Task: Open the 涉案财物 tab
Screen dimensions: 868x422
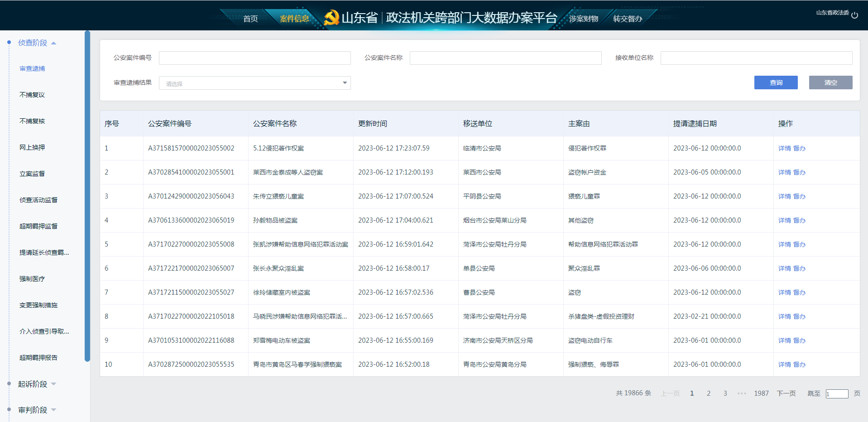Action: point(584,19)
